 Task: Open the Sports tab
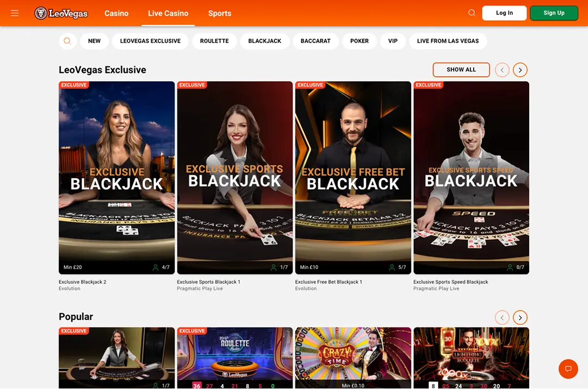pyautogui.click(x=219, y=13)
